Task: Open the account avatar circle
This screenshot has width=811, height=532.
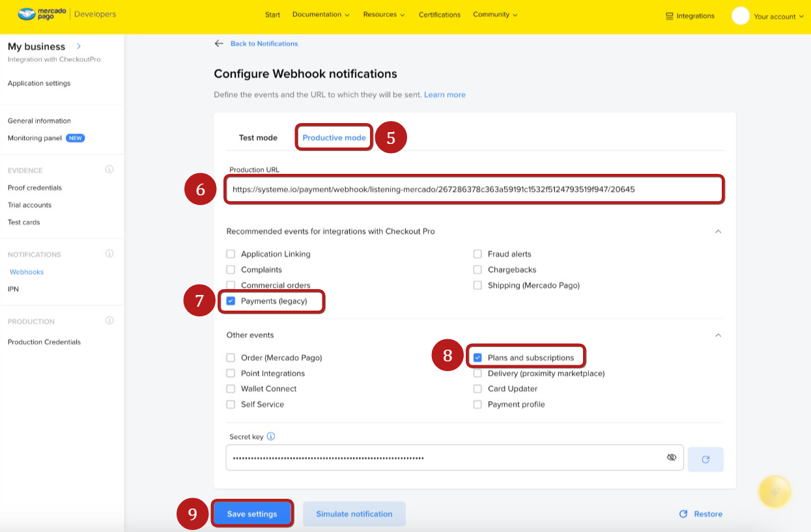Action: coord(741,16)
